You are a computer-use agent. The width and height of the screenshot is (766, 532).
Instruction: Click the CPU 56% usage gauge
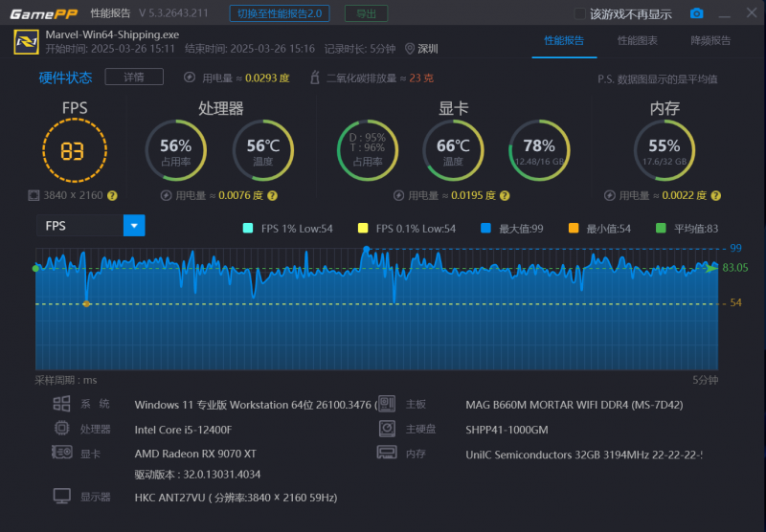pos(176,150)
